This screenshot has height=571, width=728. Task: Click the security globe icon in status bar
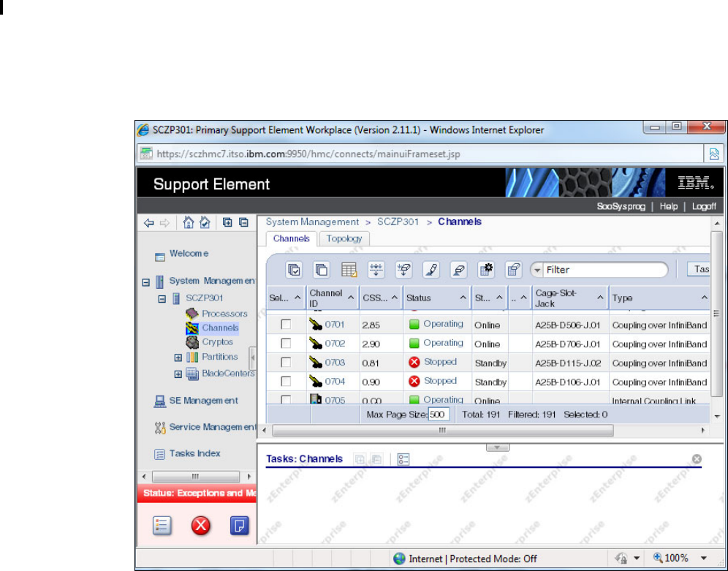(x=399, y=559)
